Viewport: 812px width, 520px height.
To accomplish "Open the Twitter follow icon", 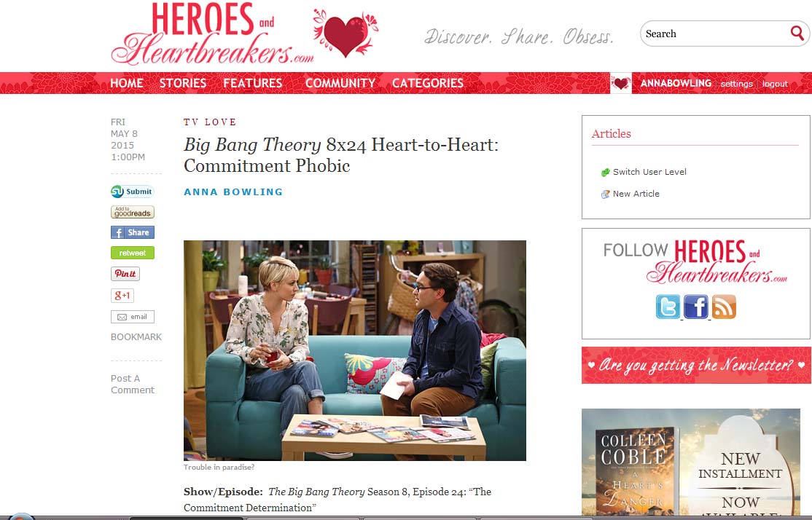I will [x=668, y=307].
